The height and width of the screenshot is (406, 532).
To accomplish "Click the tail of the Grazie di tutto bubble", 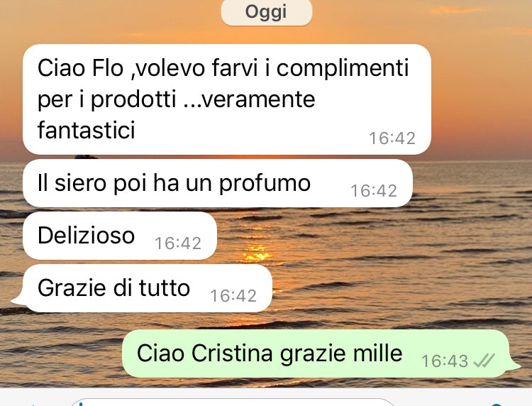I will click(18, 300).
